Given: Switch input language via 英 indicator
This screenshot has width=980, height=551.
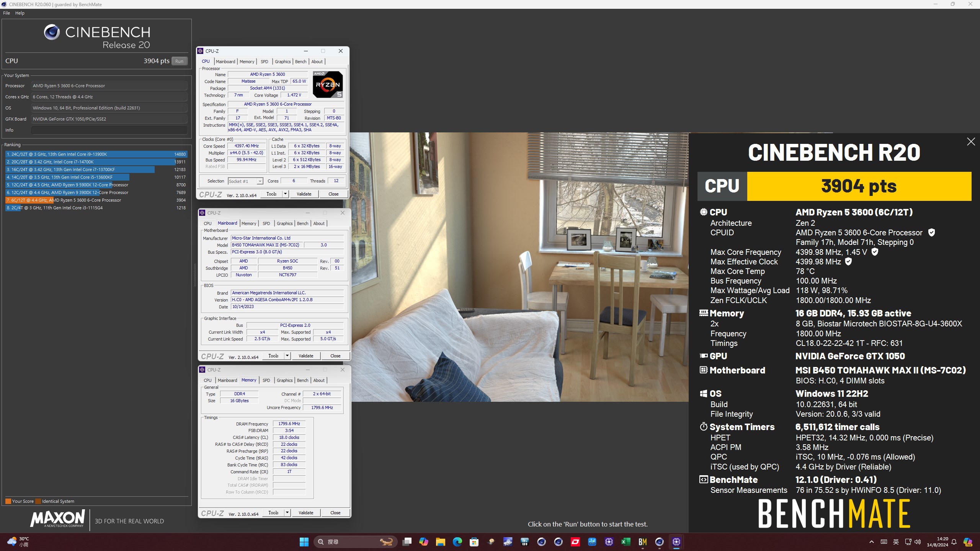Looking at the screenshot, I should (896, 542).
